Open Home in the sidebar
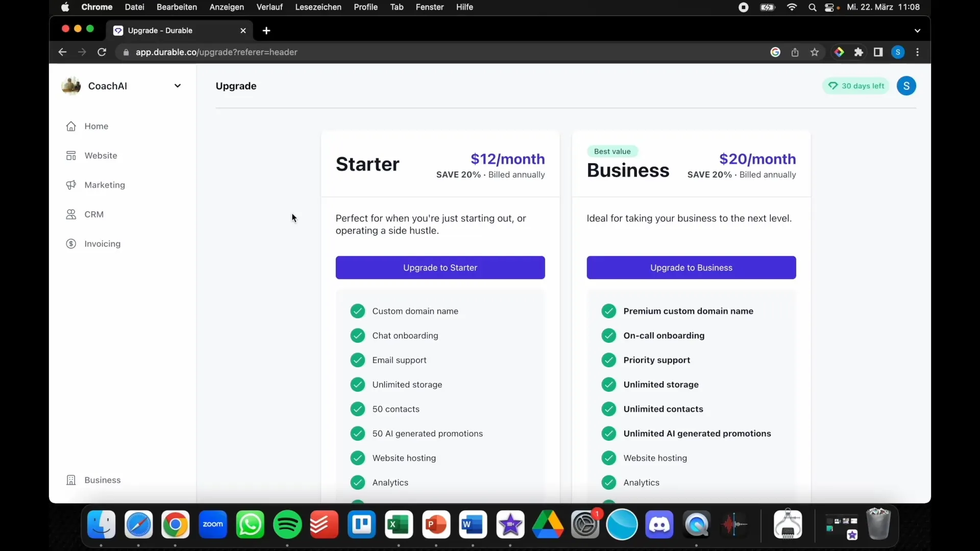 click(96, 126)
